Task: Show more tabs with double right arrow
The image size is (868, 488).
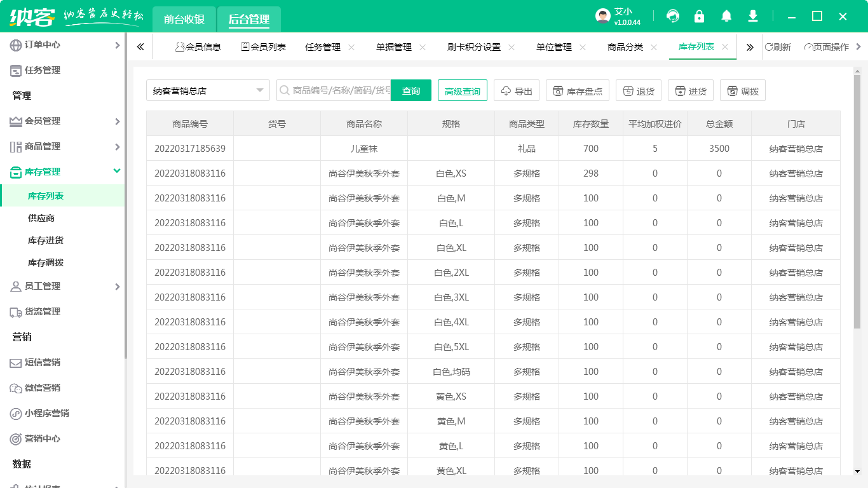Action: 750,47
